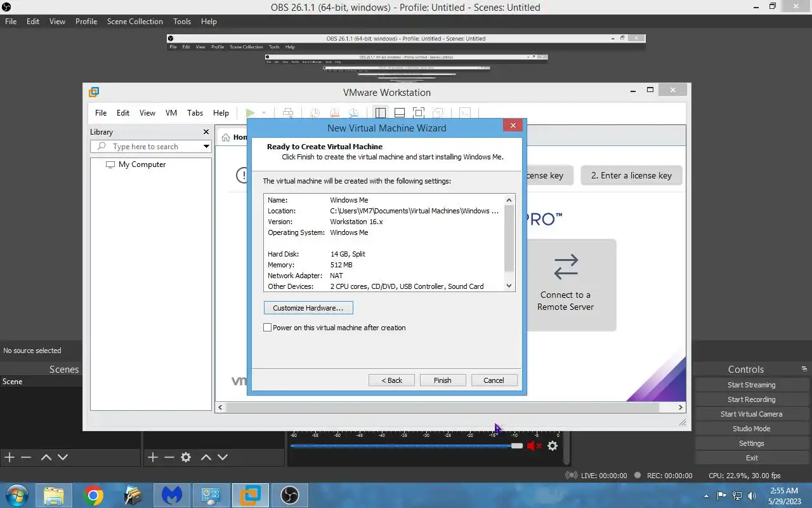Click the Unity mode icon in VMware toolbar

(438, 113)
